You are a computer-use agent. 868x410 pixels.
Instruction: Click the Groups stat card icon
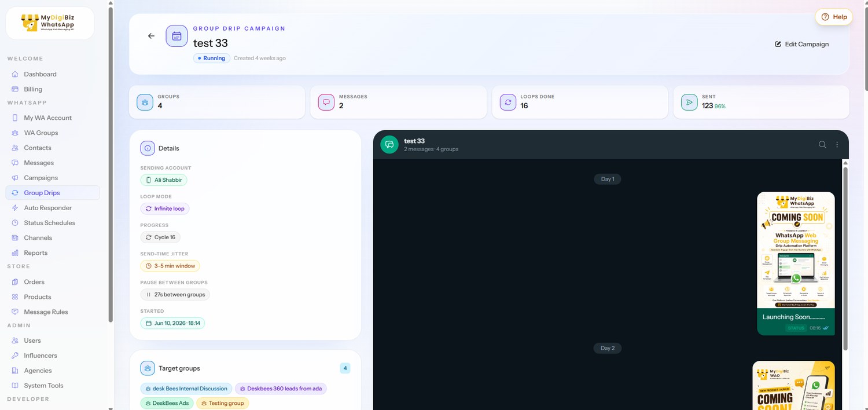coord(145,102)
